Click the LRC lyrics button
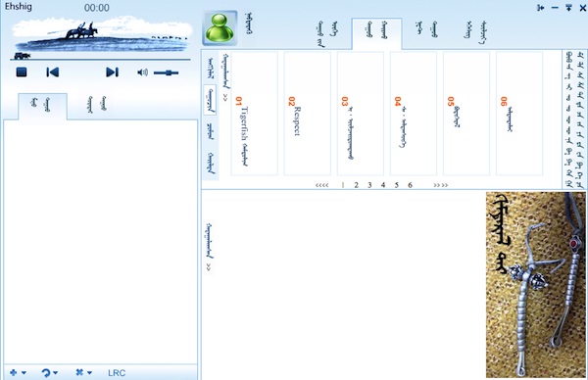The image size is (588, 380). pyautogui.click(x=117, y=373)
